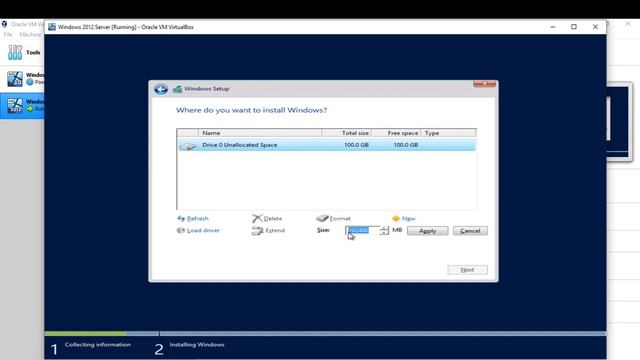Click the Load driver link

(x=203, y=231)
